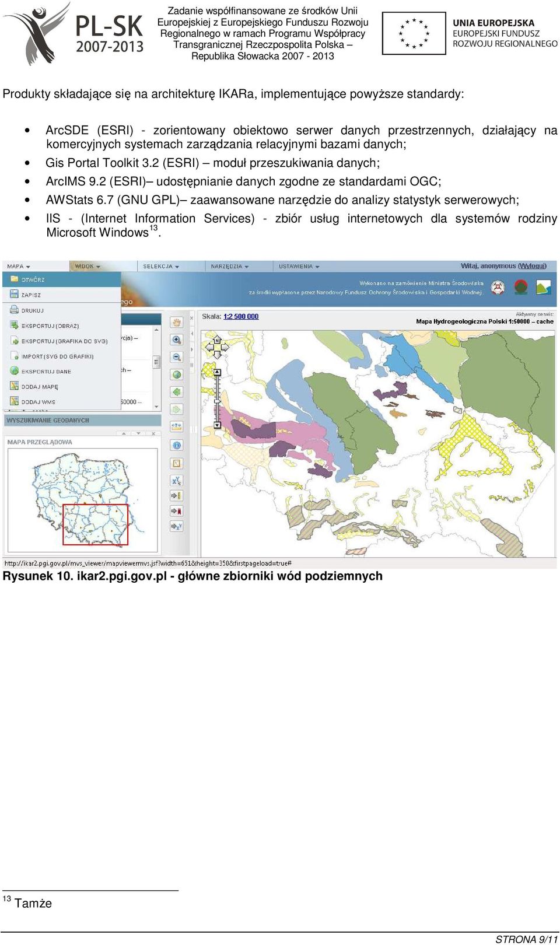Click layer list scrollbar thumb

(156, 362)
